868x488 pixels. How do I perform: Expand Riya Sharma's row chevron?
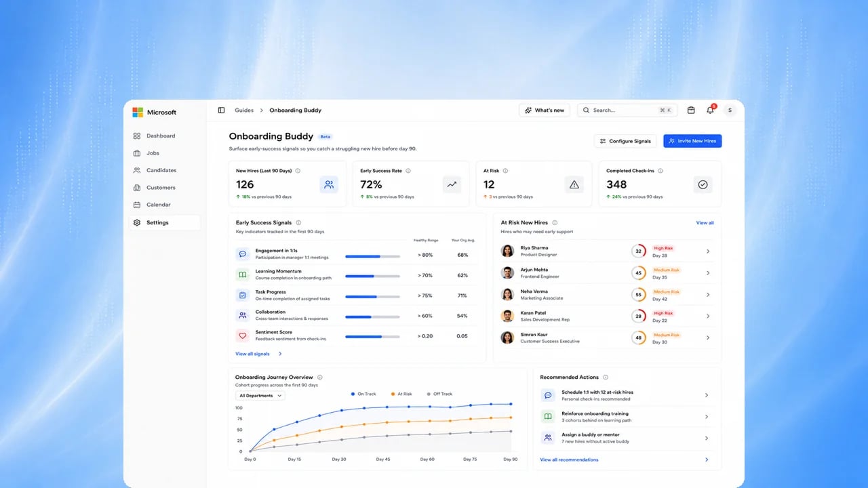pyautogui.click(x=708, y=251)
